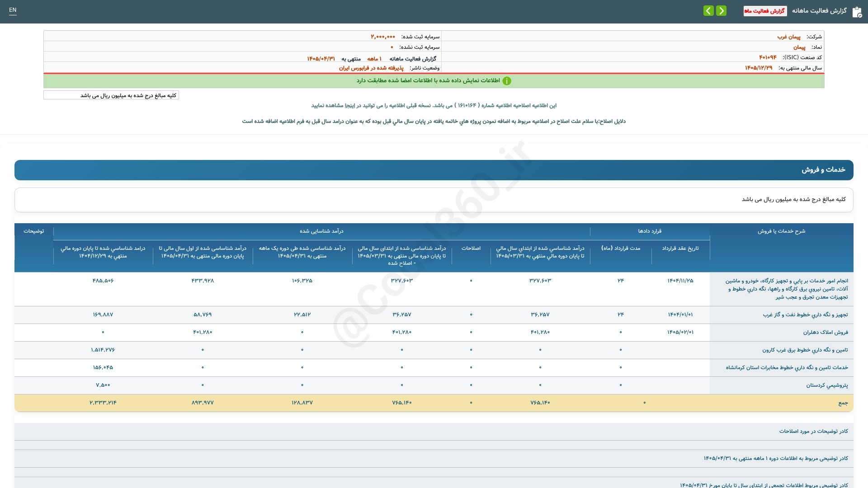
Task: Click the value ۱,۵۱۴,۲۷۶ cell
Action: [103, 350]
